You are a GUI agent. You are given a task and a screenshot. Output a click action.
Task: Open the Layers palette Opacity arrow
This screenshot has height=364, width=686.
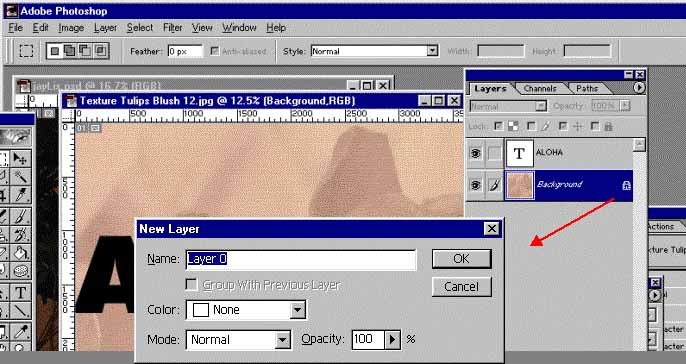point(625,106)
